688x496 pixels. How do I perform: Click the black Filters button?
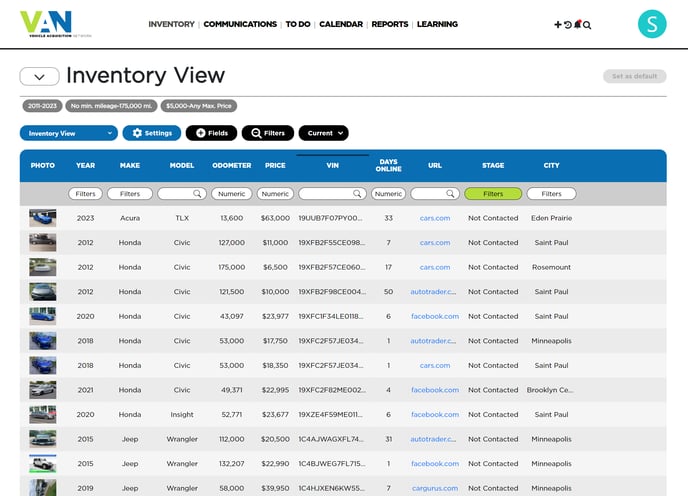(267, 133)
